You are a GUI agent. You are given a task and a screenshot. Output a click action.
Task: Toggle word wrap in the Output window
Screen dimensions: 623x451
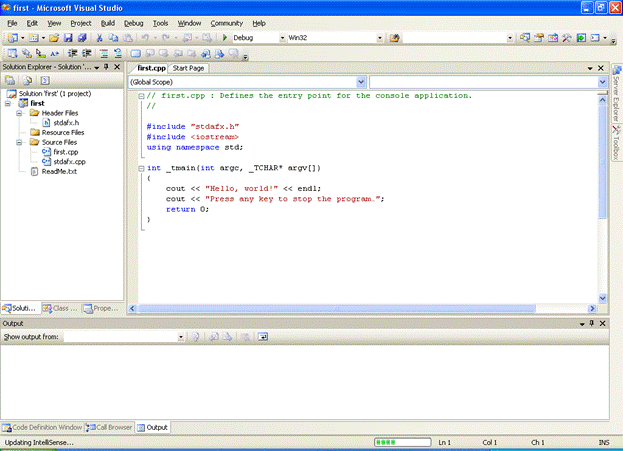point(263,337)
